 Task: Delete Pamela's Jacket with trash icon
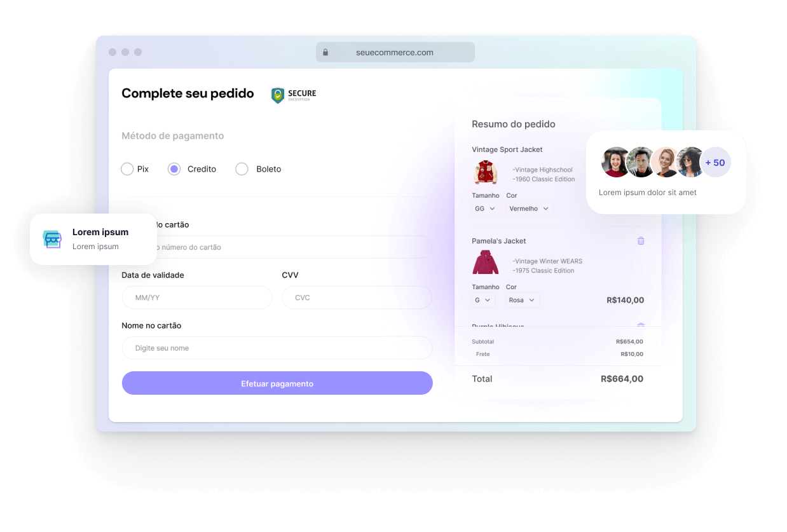(x=641, y=241)
